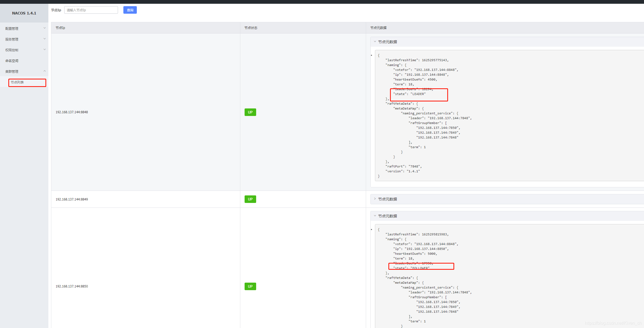Click the NACOS 1.4.1 logo header
Image resolution: width=644 pixels, height=328 pixels.
click(x=24, y=13)
